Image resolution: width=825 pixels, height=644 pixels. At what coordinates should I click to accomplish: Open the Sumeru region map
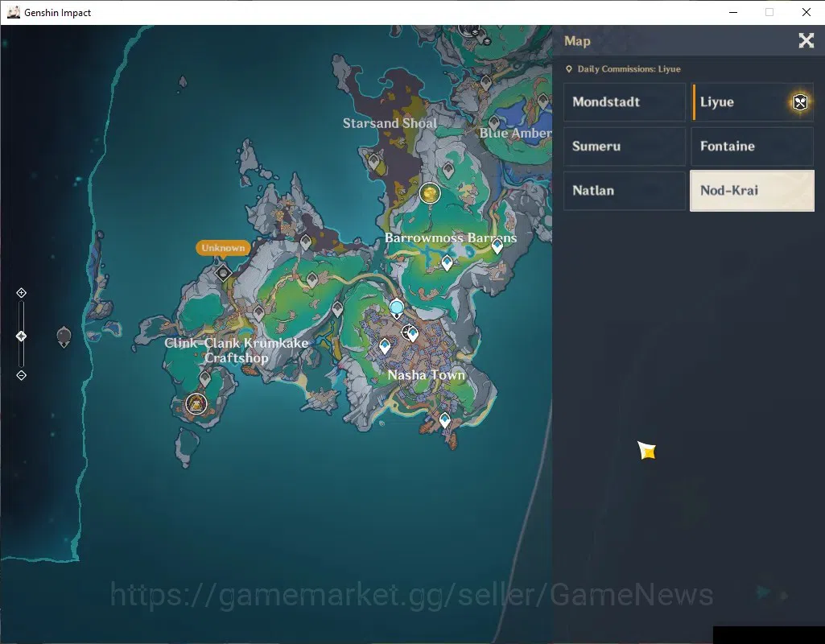point(625,147)
